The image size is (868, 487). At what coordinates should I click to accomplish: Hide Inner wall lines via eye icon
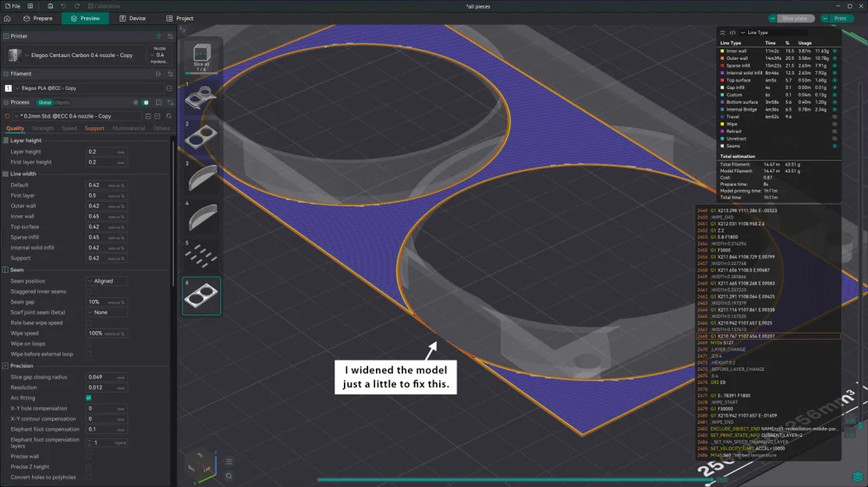(834, 51)
